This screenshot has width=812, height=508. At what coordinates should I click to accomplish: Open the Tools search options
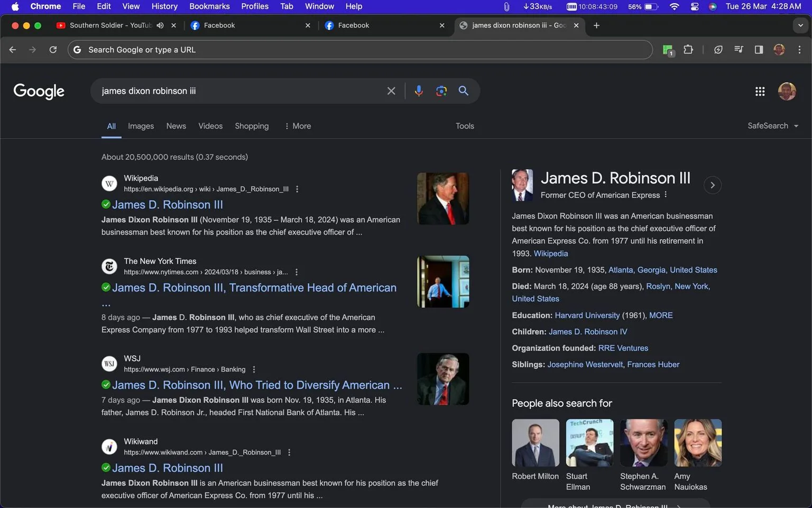[x=465, y=126]
